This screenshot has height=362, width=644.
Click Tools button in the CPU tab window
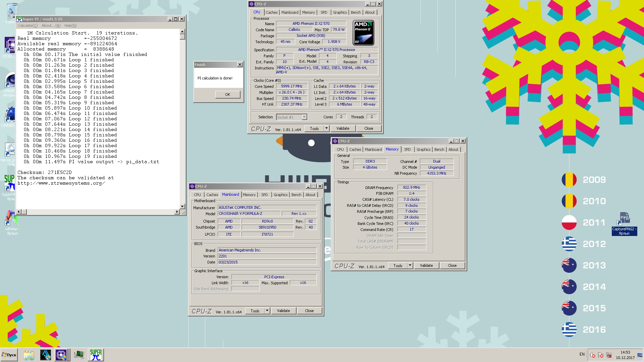[314, 128]
